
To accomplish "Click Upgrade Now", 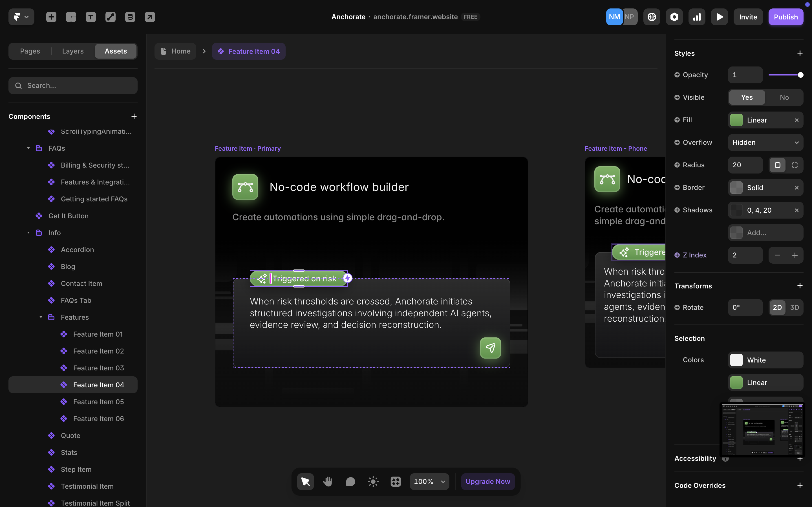I will [487, 481].
